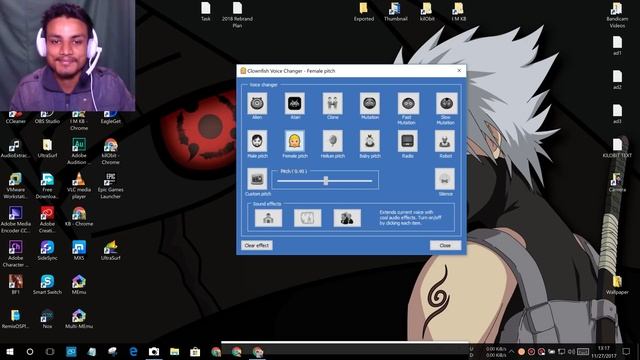640x360 pixels.
Task: Open VMware Workstation desktop shortcut
Action: click(x=16, y=186)
